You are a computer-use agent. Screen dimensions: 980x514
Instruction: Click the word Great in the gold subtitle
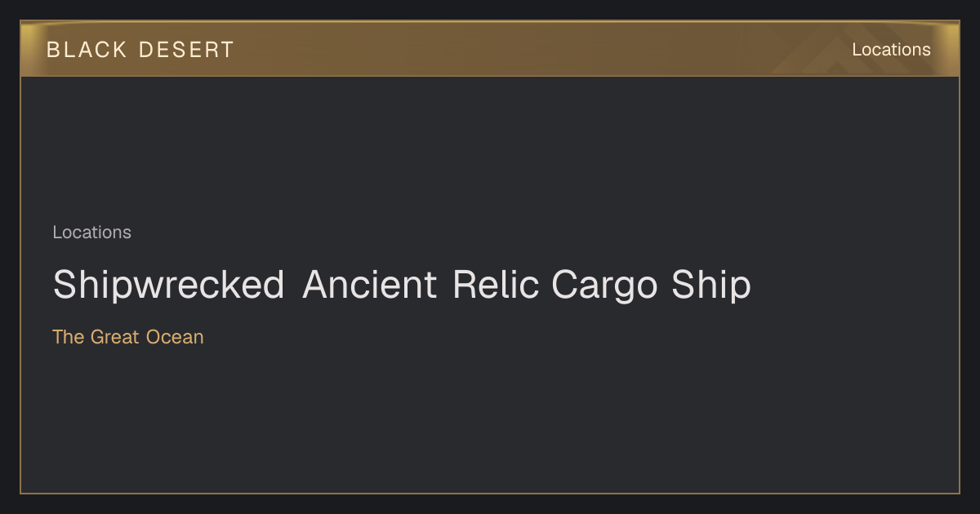pyautogui.click(x=115, y=337)
